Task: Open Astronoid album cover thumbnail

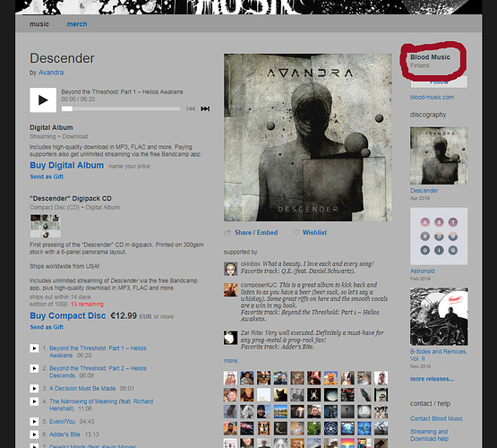Action: (x=439, y=237)
